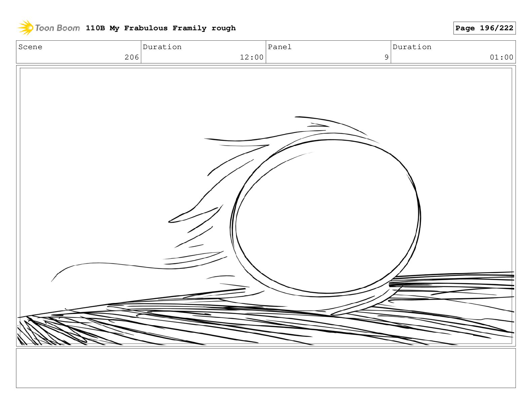
Task: Select the scene duration value '12:00'
Action: tap(252, 58)
